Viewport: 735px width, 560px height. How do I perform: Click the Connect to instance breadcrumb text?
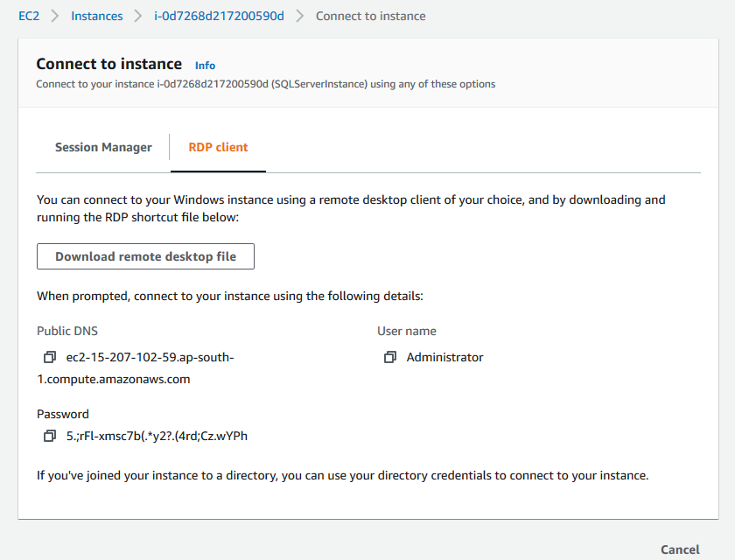click(x=371, y=17)
